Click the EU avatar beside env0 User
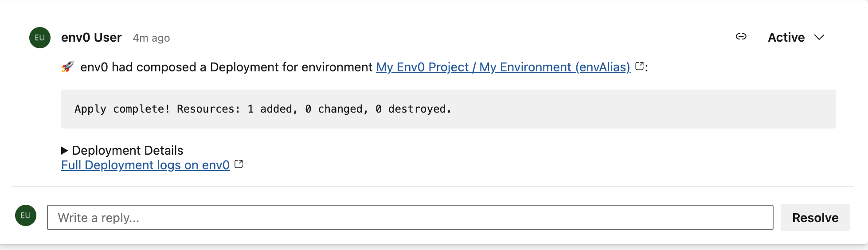Screen dimensions: 868x250 [40, 38]
